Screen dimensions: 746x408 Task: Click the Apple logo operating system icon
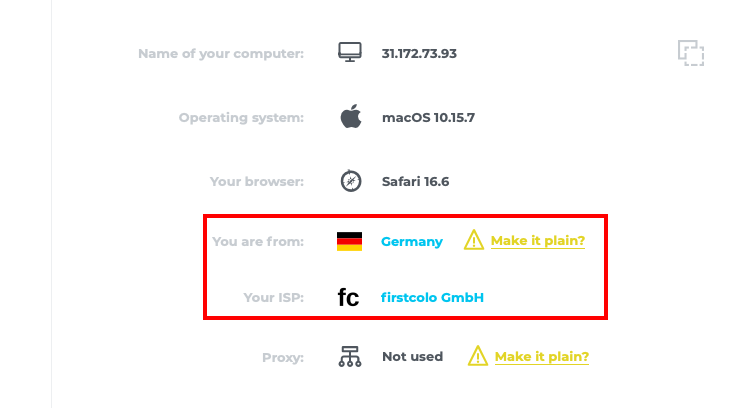point(351,117)
